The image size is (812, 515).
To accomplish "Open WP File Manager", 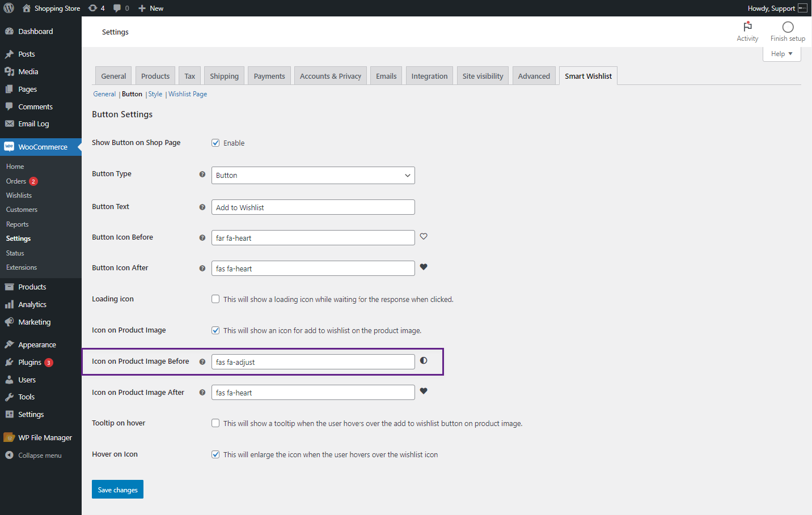I will [x=41, y=437].
